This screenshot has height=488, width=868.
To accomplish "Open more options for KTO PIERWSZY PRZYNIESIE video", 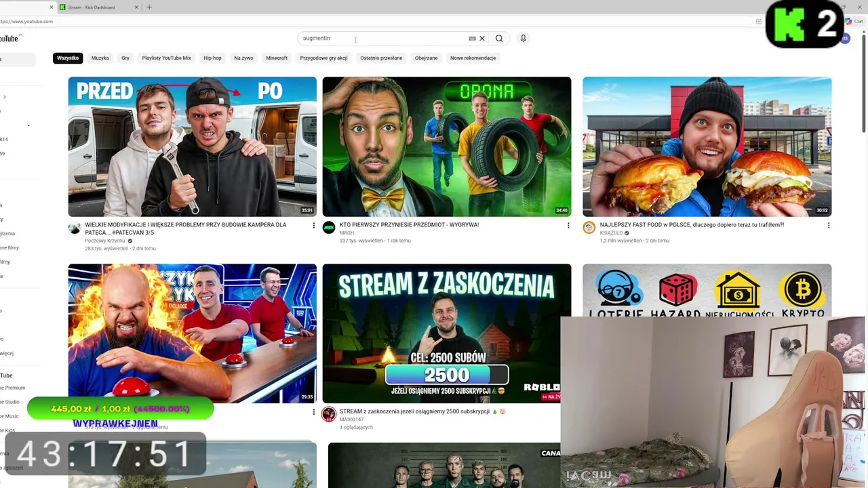I will click(x=568, y=226).
